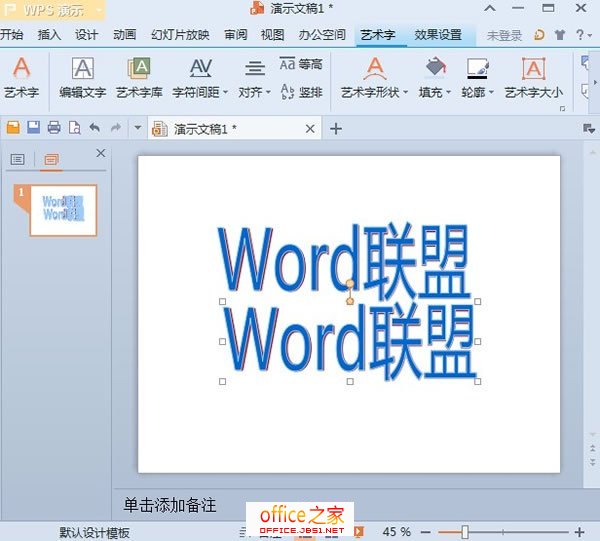The height and width of the screenshot is (541, 600).
Task: Go to previous slide with double up arrows
Action: (592, 448)
